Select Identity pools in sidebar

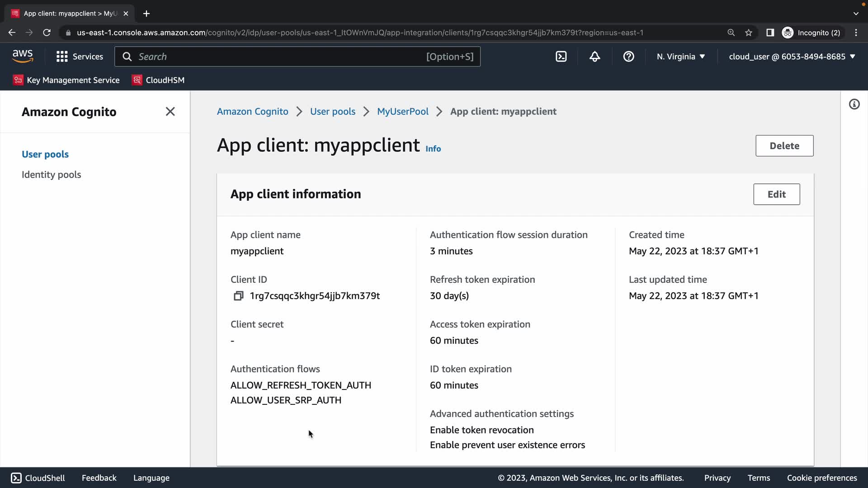click(51, 174)
